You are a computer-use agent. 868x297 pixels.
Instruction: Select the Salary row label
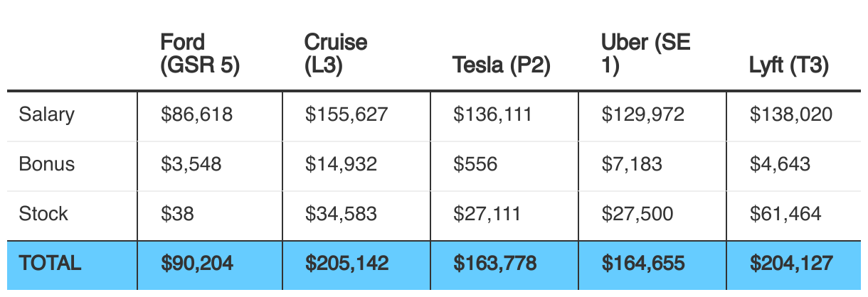(x=47, y=114)
